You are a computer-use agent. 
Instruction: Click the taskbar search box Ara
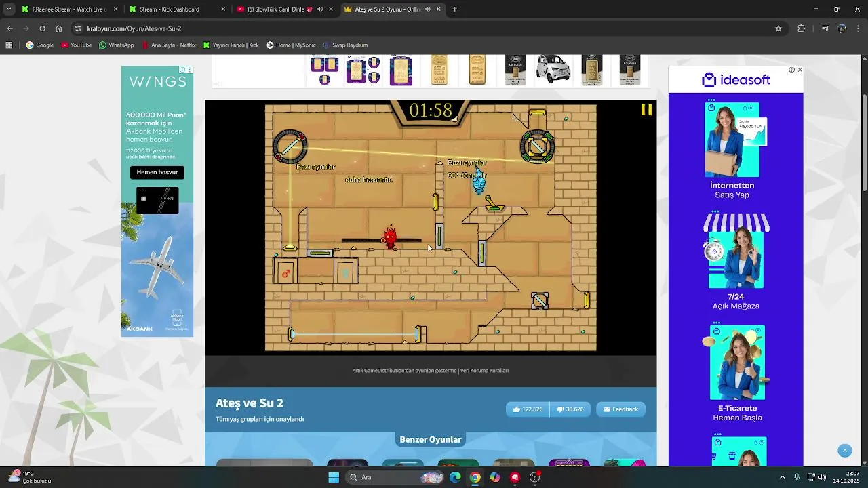(395, 477)
